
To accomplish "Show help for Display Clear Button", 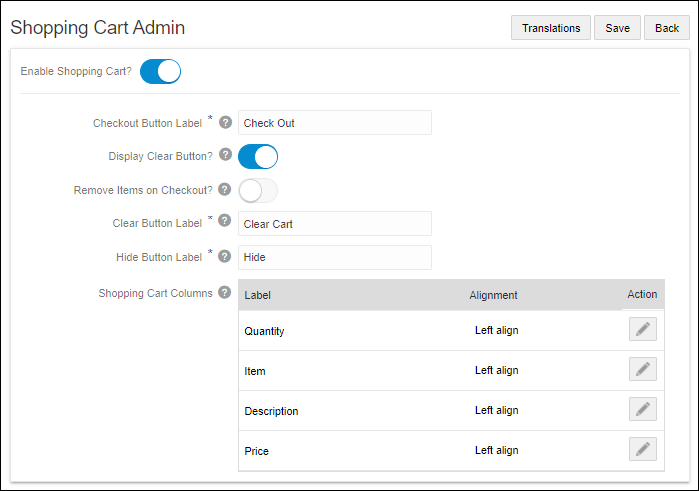I will [x=225, y=156].
